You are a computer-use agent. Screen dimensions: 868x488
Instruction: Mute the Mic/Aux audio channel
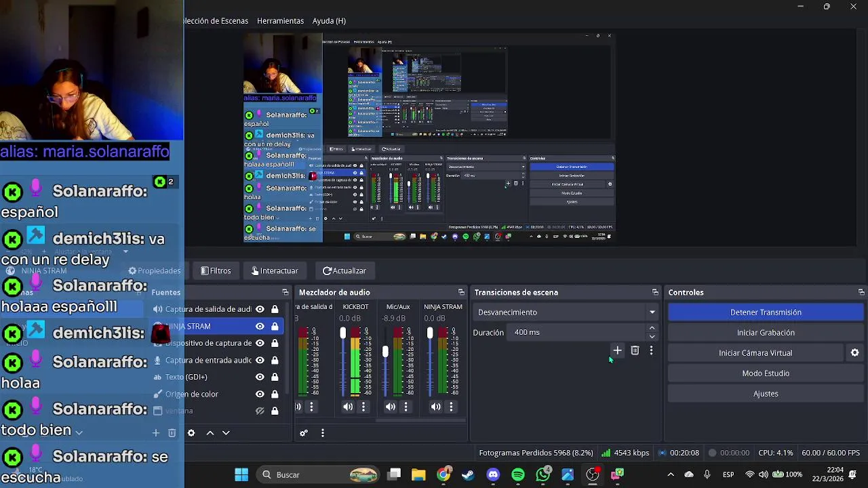[x=391, y=407]
